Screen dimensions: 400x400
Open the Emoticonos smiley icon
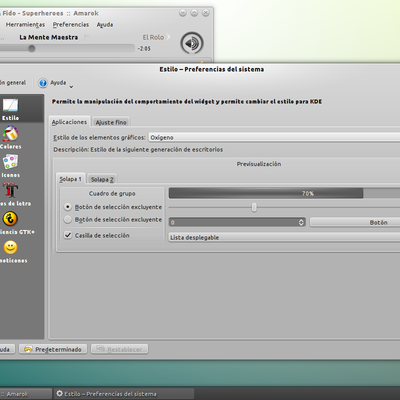10,247
